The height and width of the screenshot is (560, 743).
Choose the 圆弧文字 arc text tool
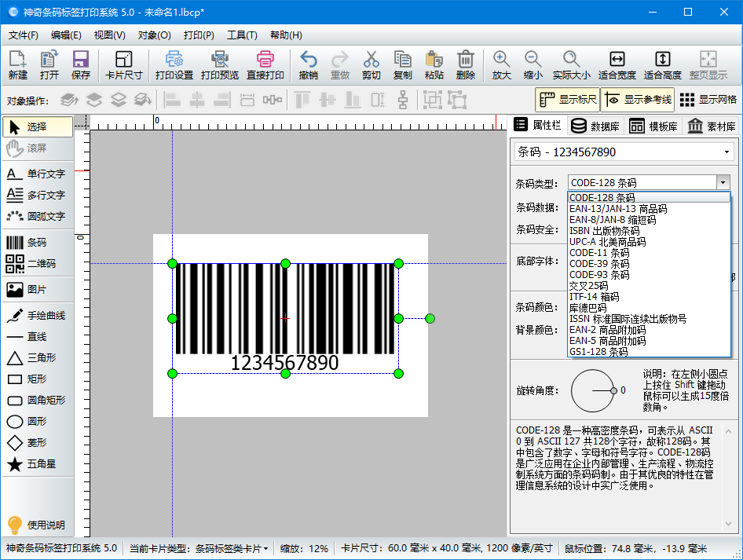pyautogui.click(x=38, y=216)
